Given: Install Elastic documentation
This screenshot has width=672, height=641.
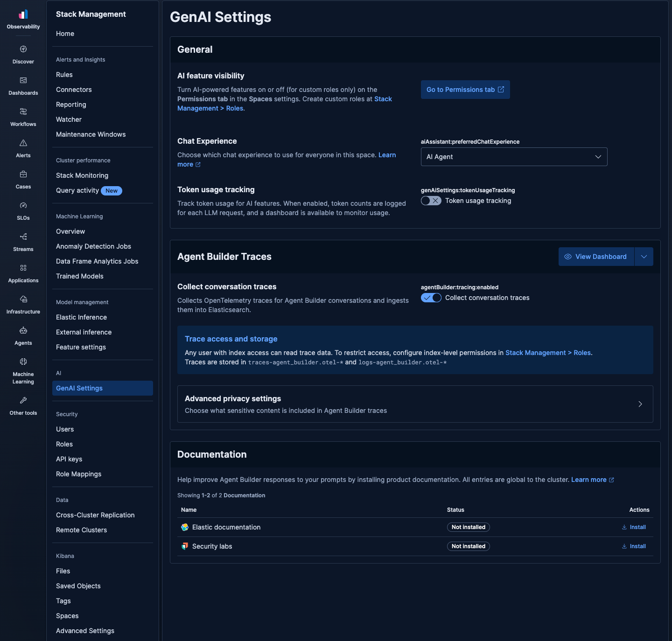Looking at the screenshot, I should (x=634, y=527).
